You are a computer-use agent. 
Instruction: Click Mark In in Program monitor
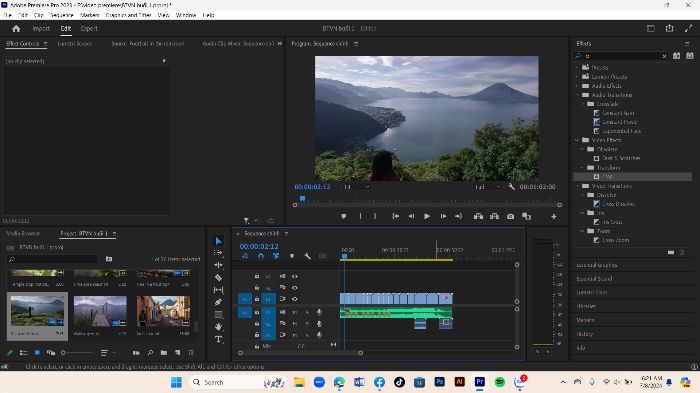coord(360,216)
